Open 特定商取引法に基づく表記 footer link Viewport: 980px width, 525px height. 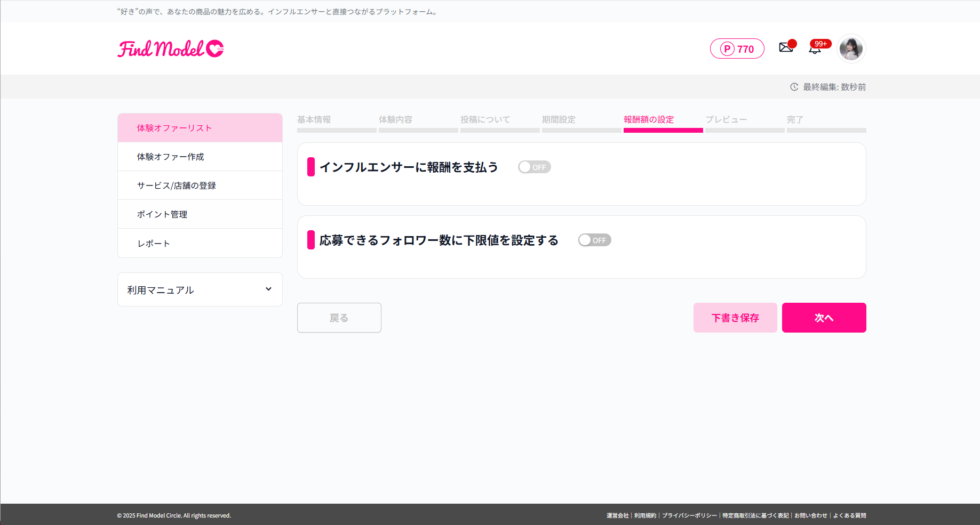[755, 515]
